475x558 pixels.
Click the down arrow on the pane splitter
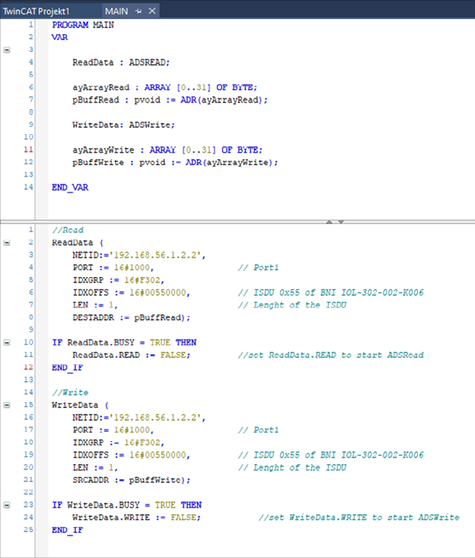tap(341, 222)
